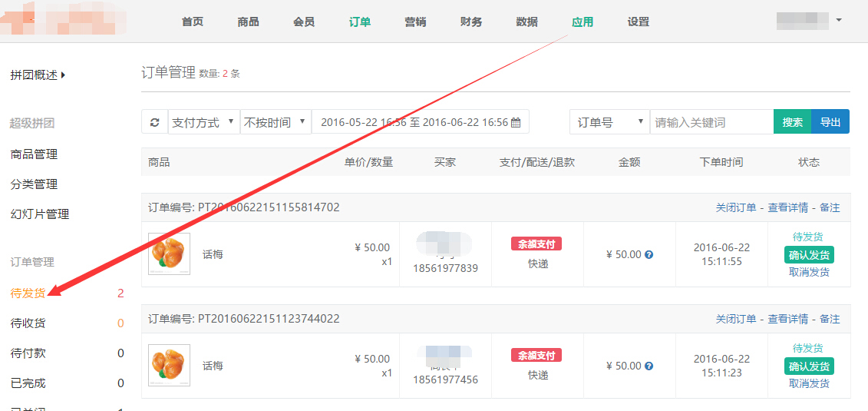868x411 pixels.
Task: Expand the 拼团概述 sidebar section
Action: tap(38, 75)
